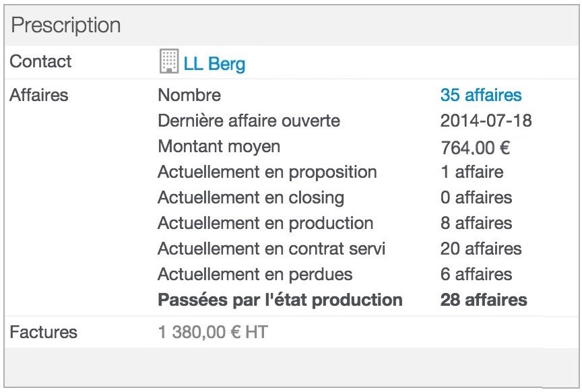Select the 8 affaires value
582x392 pixels.
tap(476, 223)
